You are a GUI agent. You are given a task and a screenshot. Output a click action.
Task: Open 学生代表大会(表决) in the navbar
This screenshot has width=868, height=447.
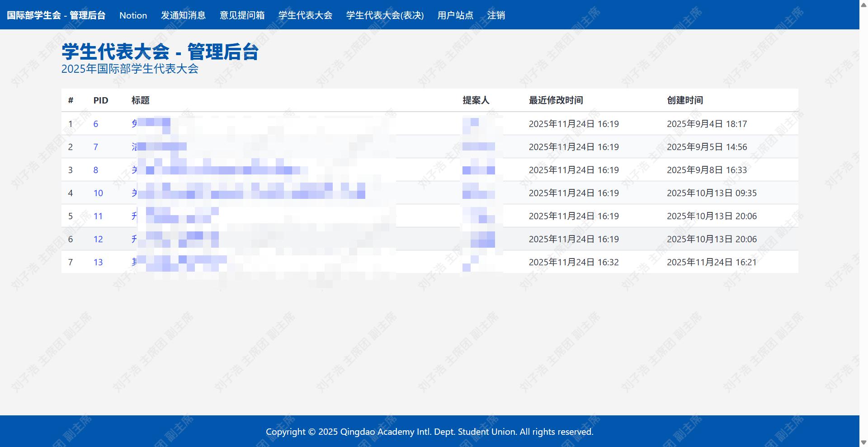pos(385,15)
